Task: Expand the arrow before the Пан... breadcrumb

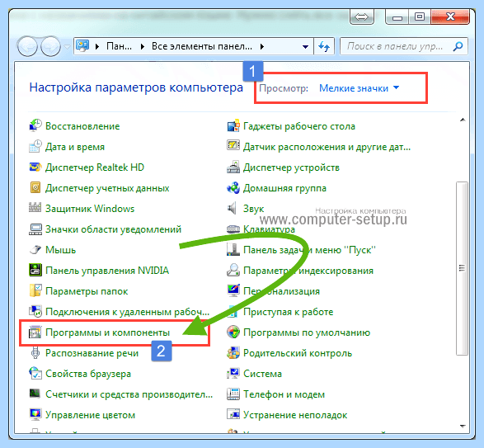Action: [x=97, y=47]
